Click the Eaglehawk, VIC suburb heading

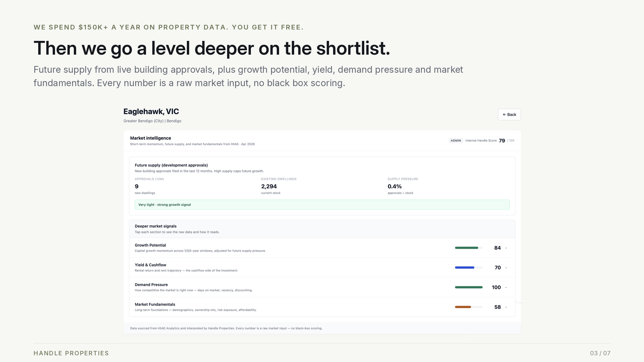click(x=151, y=112)
